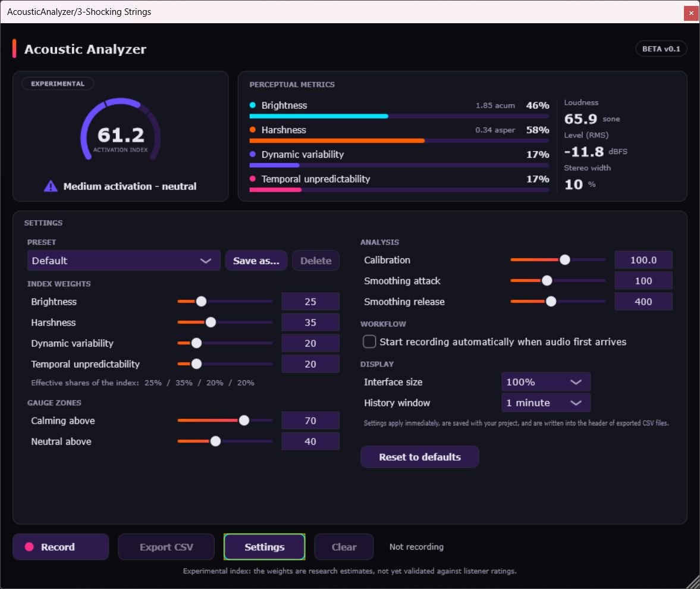Viewport: 700px width, 589px height.
Task: Click the Smoothing attack slider
Action: point(558,281)
